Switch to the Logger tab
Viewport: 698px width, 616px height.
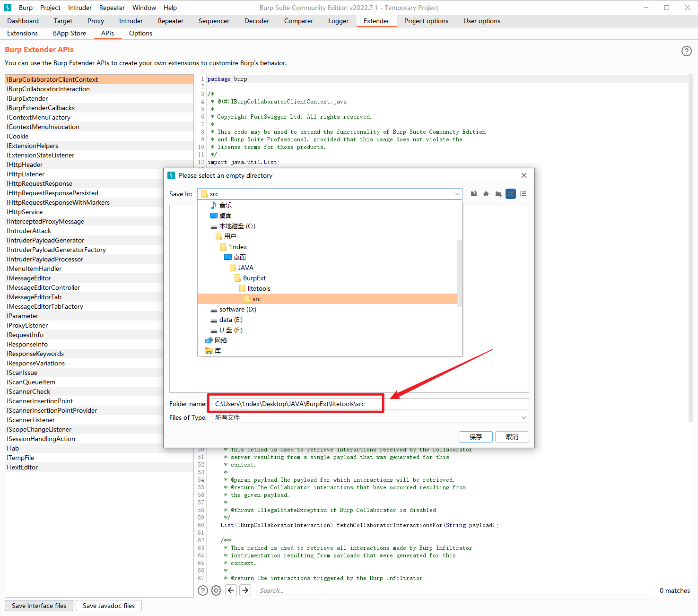(x=338, y=21)
